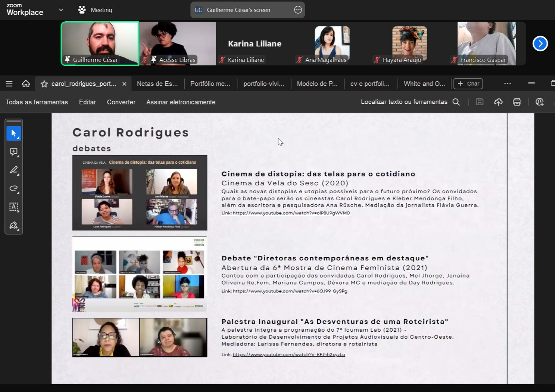Viewport: 555px width, 392px height.
Task: Open the Acrobat home icon
Action: (x=26, y=84)
